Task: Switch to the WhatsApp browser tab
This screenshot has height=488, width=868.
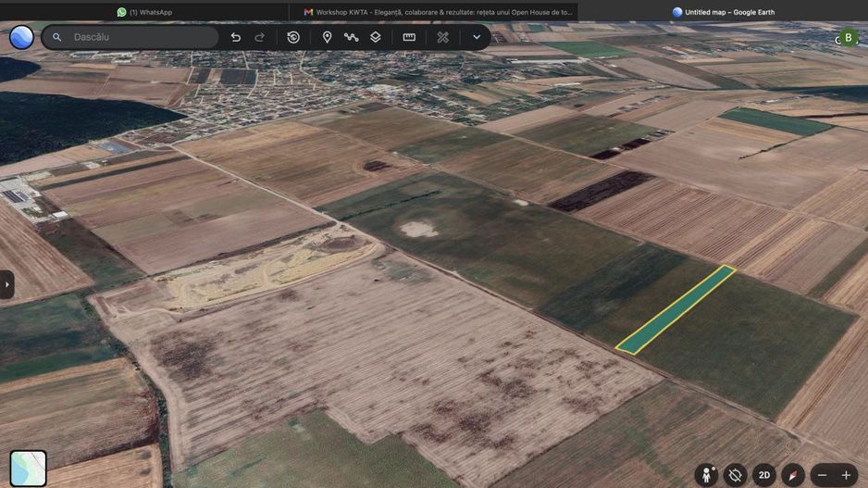Action: click(x=145, y=12)
